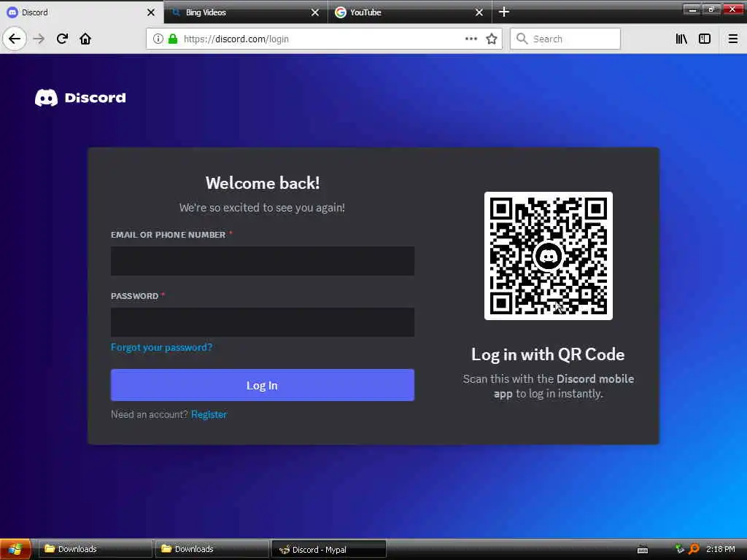The width and height of the screenshot is (747, 560).
Task: Click the keyboard icon in system tray
Action: (642, 550)
